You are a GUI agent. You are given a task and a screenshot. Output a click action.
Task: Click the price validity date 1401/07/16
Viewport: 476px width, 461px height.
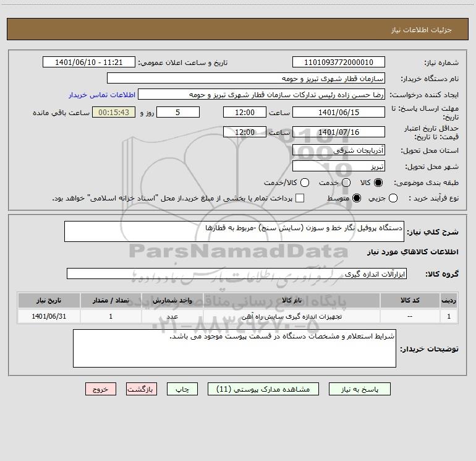[x=339, y=132]
